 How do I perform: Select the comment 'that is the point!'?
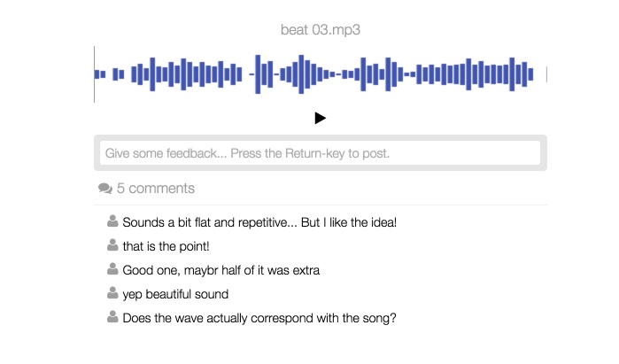pos(166,245)
